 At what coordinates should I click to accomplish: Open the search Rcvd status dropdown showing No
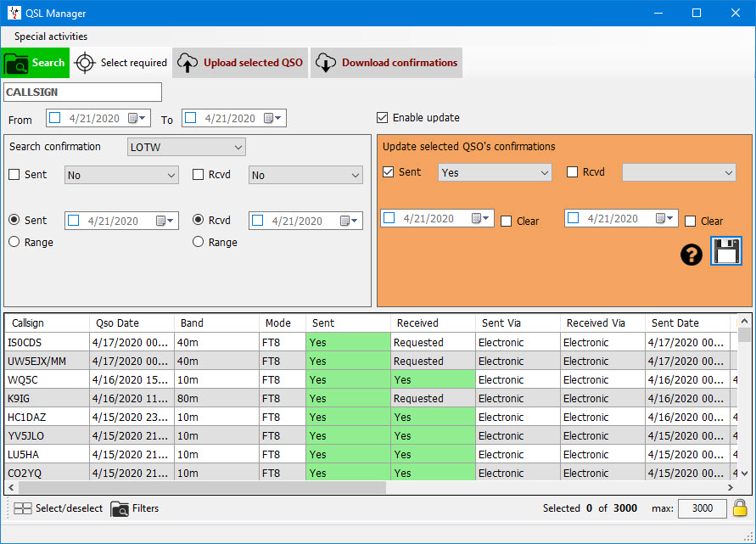tap(305, 175)
